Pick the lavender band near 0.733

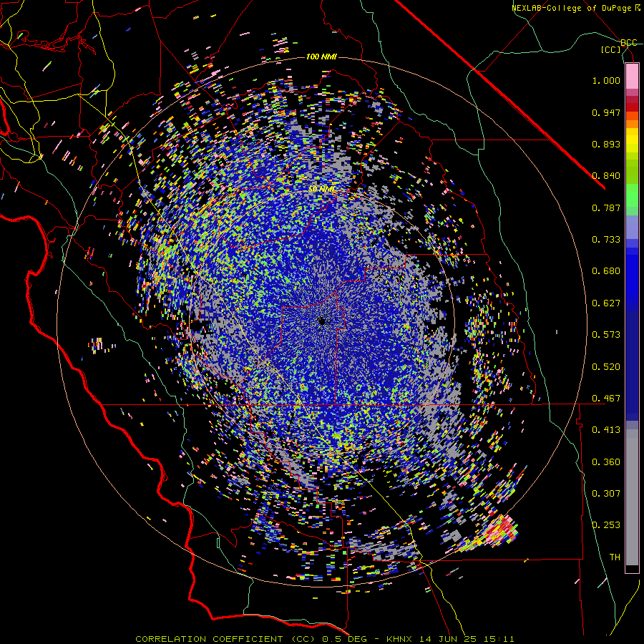[632, 227]
